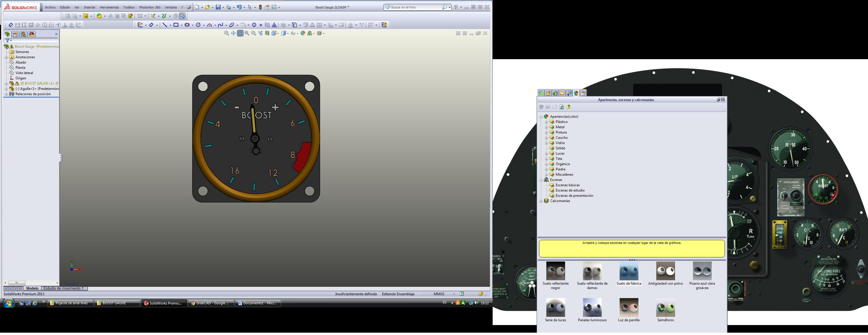Open the PropertyManager tab

(15, 34)
